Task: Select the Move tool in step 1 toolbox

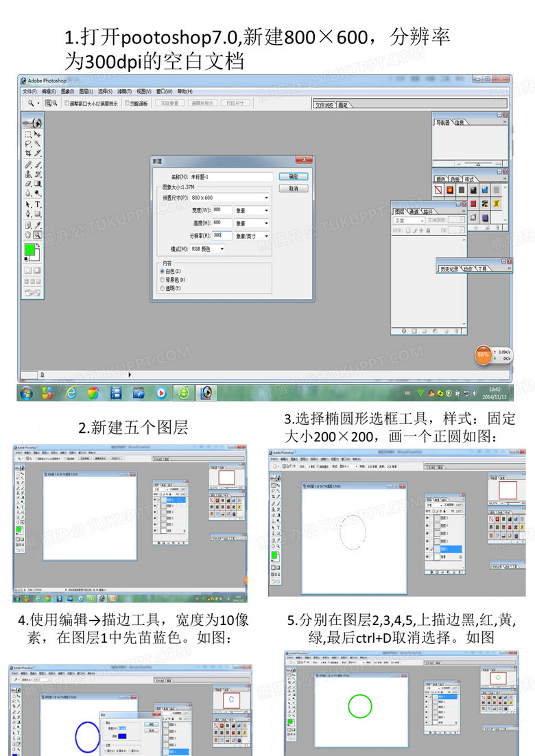Action: [38, 134]
